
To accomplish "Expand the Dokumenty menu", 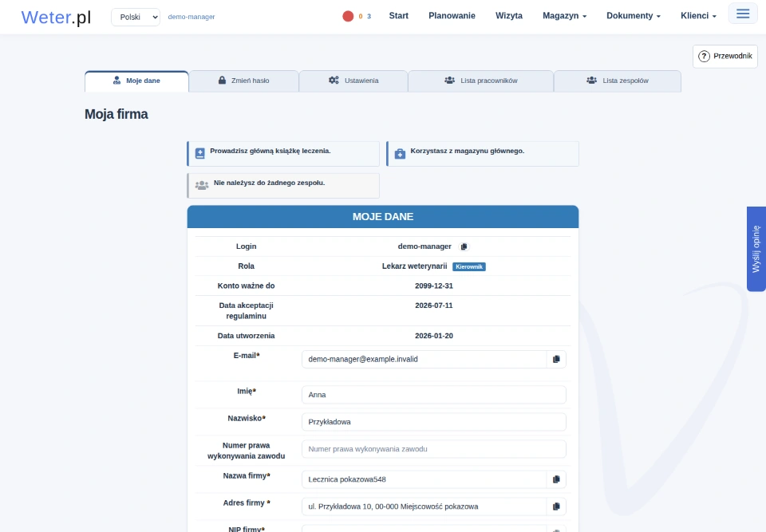I will pos(633,16).
